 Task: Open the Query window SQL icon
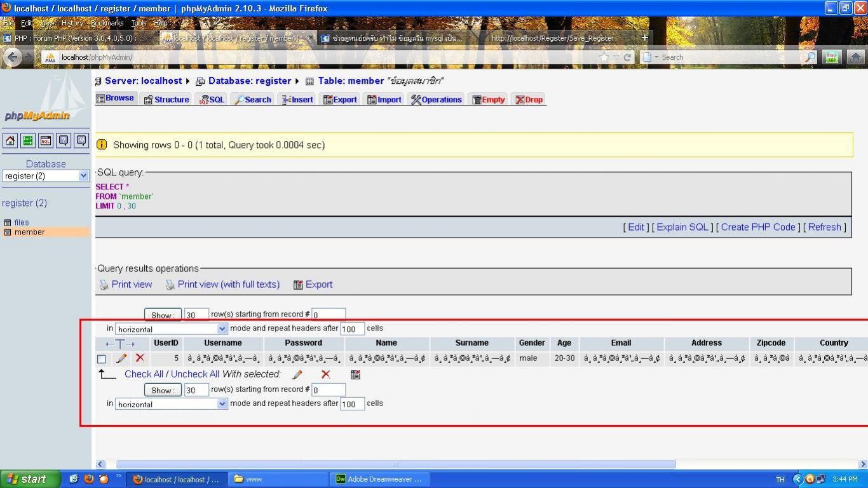[46, 140]
